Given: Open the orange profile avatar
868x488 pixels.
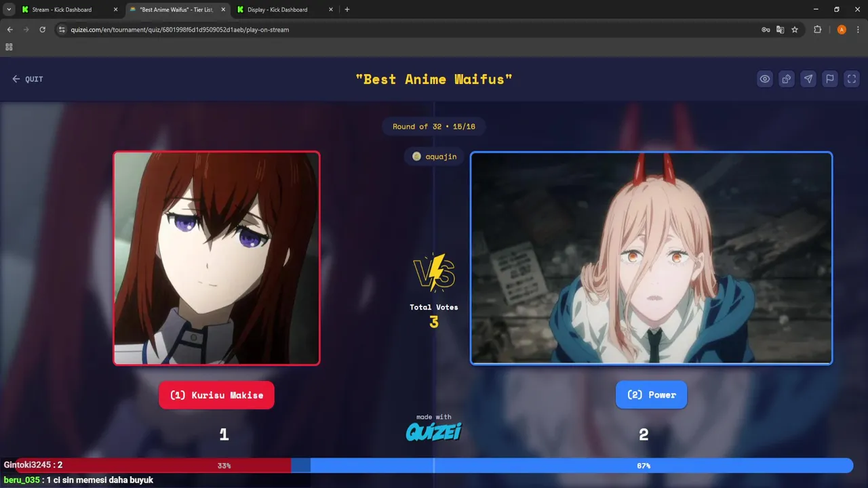Looking at the screenshot, I should pos(842,30).
